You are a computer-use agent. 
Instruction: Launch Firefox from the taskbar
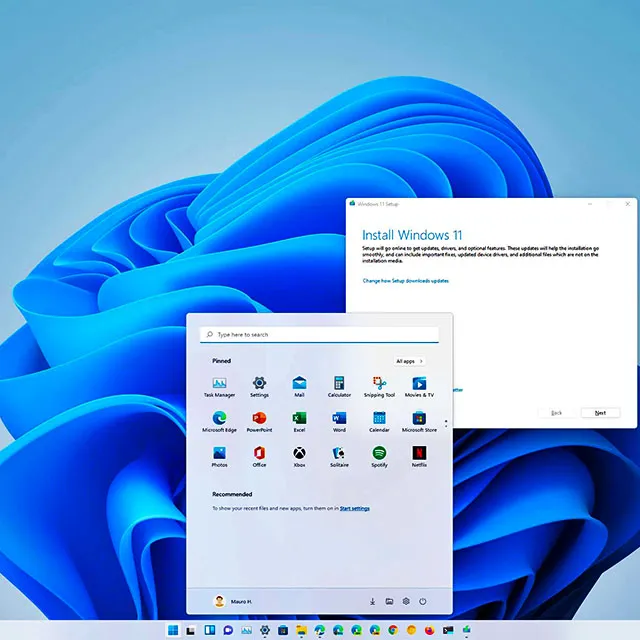click(429, 631)
